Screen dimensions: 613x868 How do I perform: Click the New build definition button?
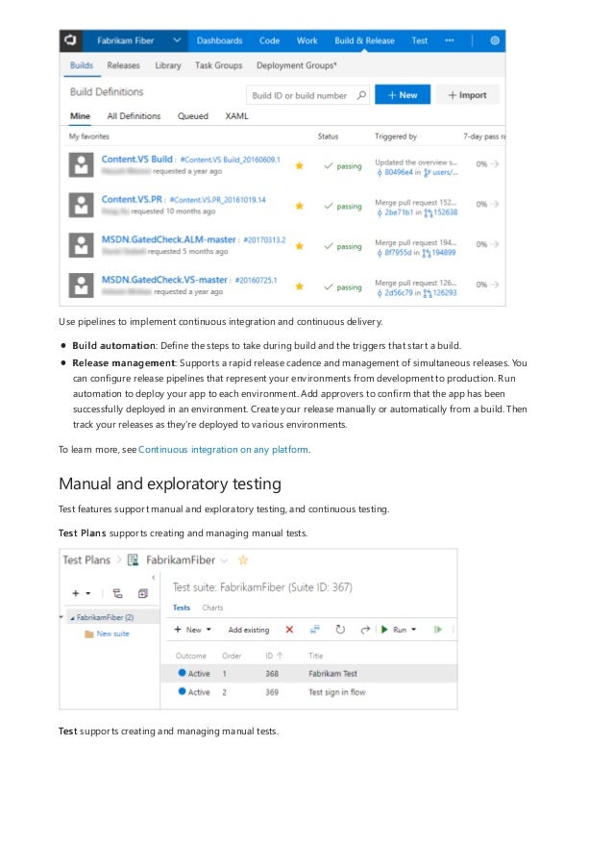click(403, 94)
